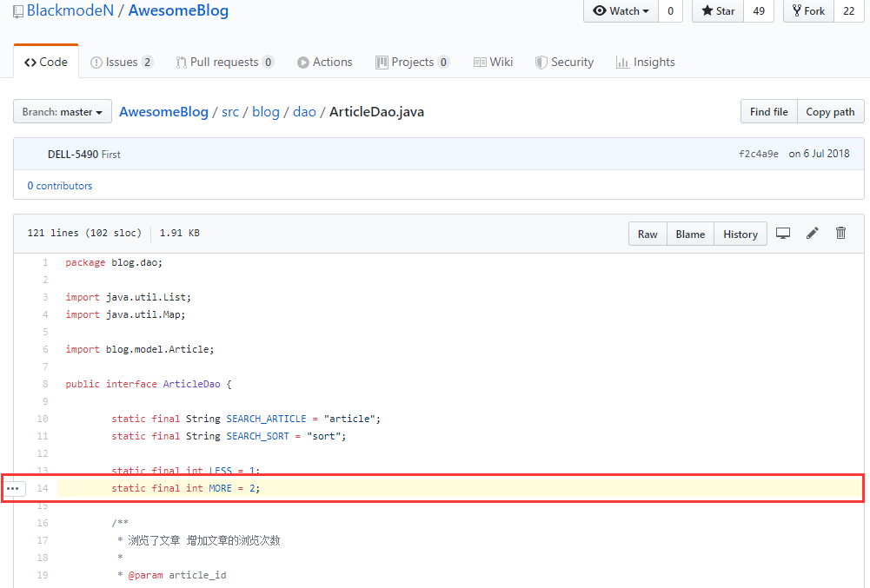This screenshot has width=870, height=588.
Task: Open the Security tab
Action: (564, 63)
